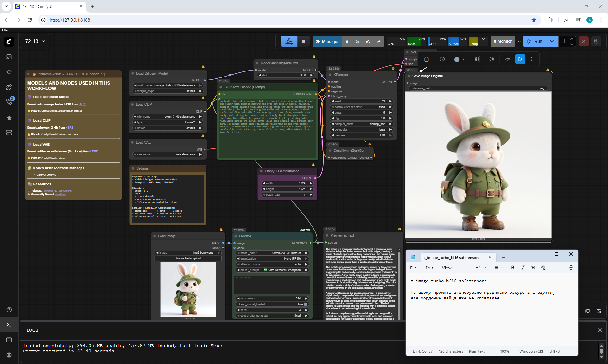
Task: Toggle keep_model_loaded switch in QwenVL
Action: 305,304
